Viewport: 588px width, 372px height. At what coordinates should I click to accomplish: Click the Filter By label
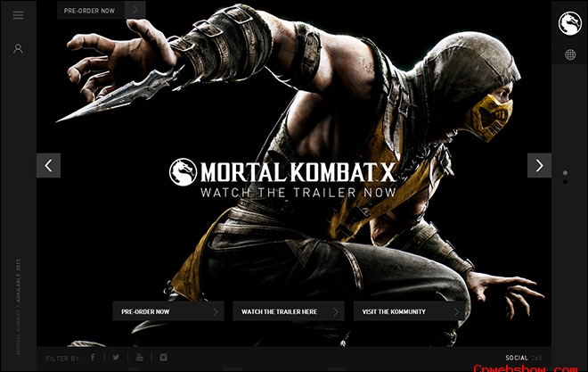pos(63,359)
